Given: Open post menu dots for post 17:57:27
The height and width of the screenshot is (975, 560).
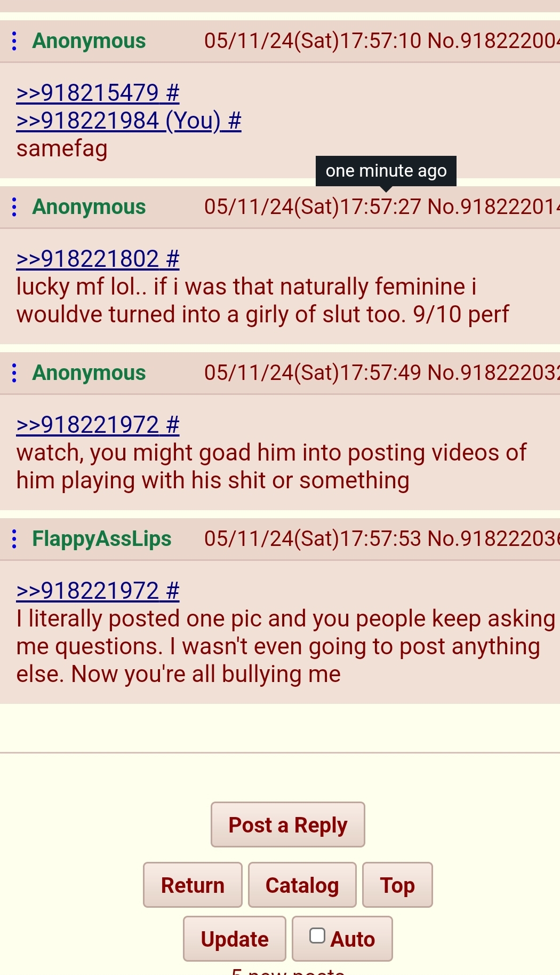Looking at the screenshot, I should point(14,207).
